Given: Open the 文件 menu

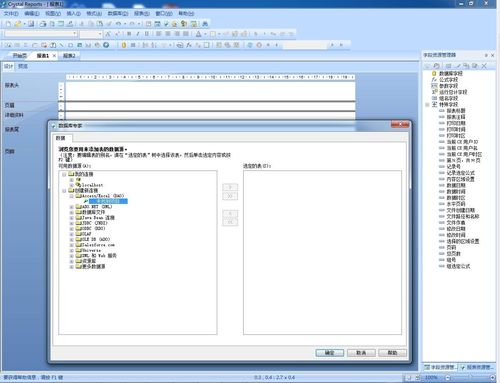Looking at the screenshot, I should click(x=11, y=14).
